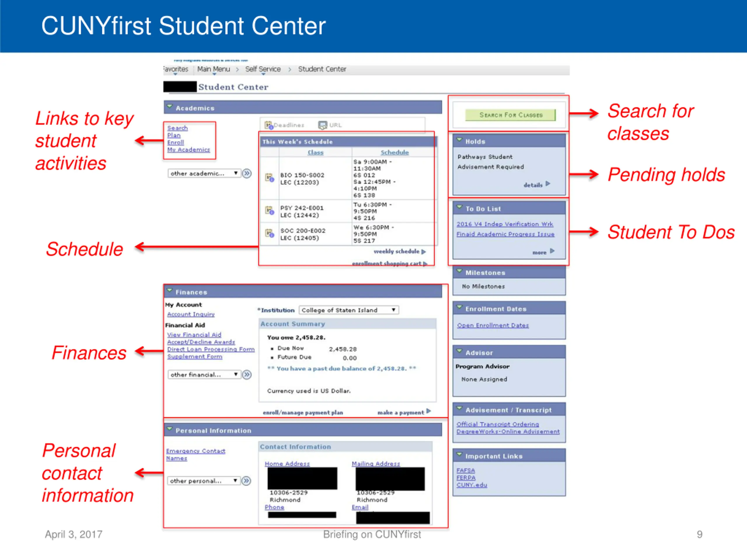The height and width of the screenshot is (560, 747).
Task: Click the Deadlines calendar icon
Action: (x=268, y=125)
